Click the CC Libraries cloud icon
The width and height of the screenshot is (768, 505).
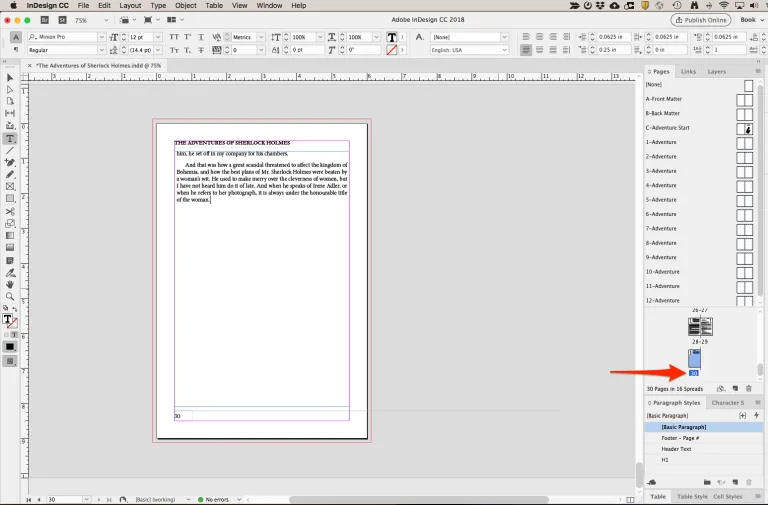coord(651,482)
